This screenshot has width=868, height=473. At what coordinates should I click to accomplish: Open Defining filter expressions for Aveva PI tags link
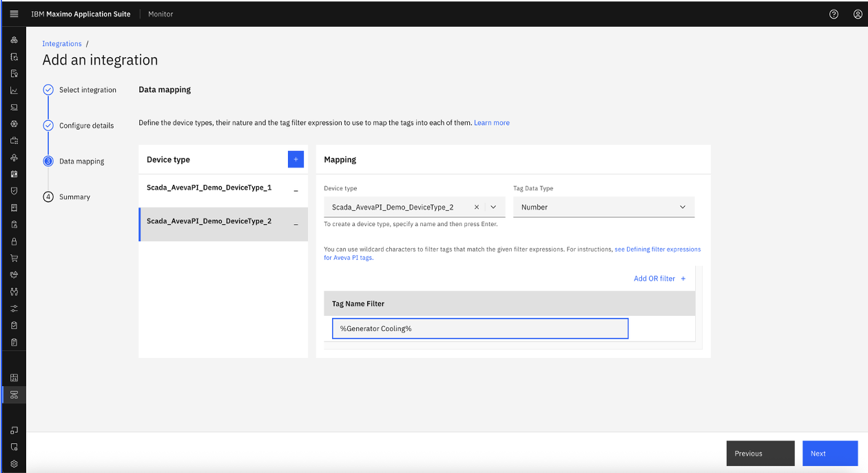[x=513, y=253]
